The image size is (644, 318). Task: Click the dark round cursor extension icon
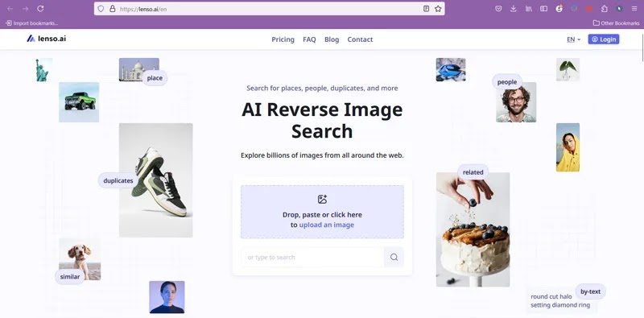[619, 9]
